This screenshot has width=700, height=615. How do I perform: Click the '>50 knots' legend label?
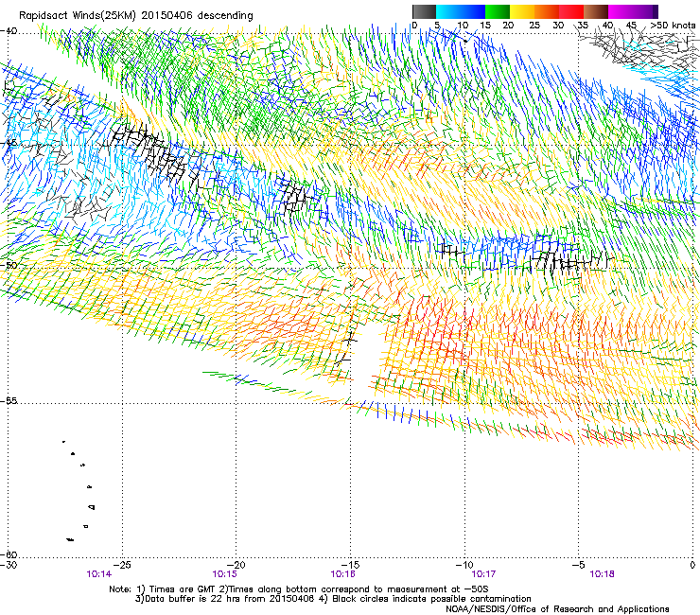tap(673, 25)
